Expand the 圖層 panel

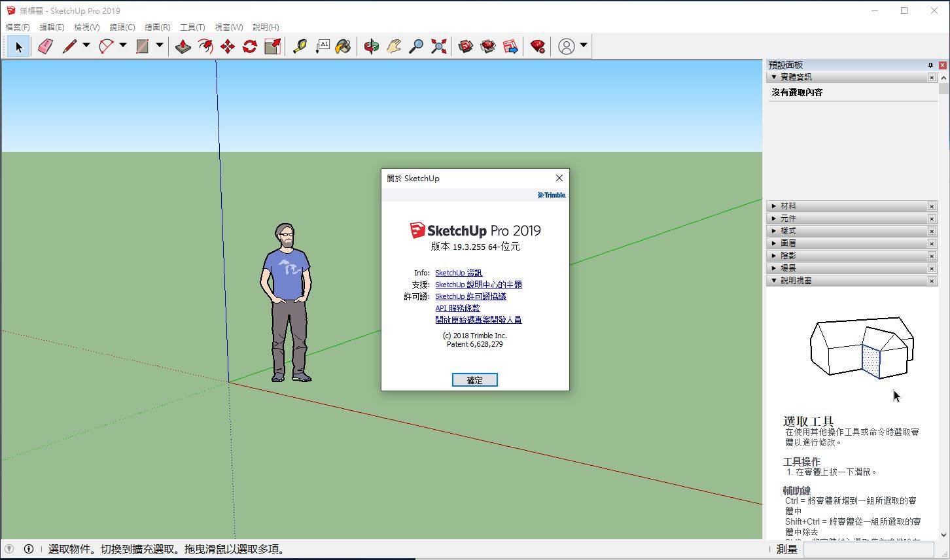(774, 243)
